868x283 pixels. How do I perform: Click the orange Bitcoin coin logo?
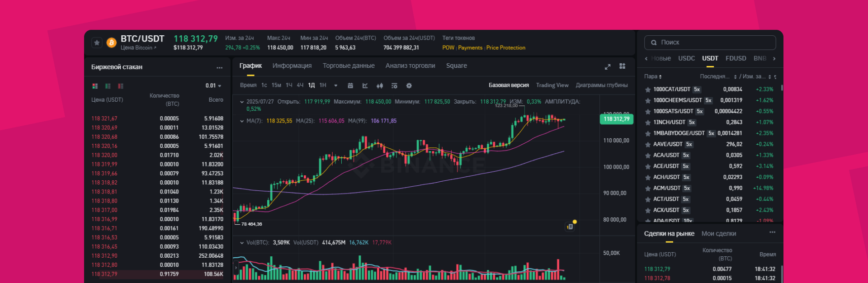click(x=111, y=42)
